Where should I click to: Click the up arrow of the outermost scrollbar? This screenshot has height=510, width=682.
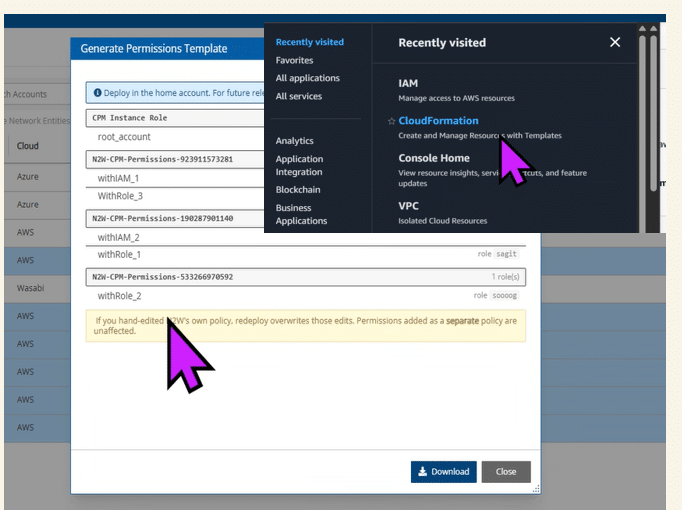(x=653, y=29)
